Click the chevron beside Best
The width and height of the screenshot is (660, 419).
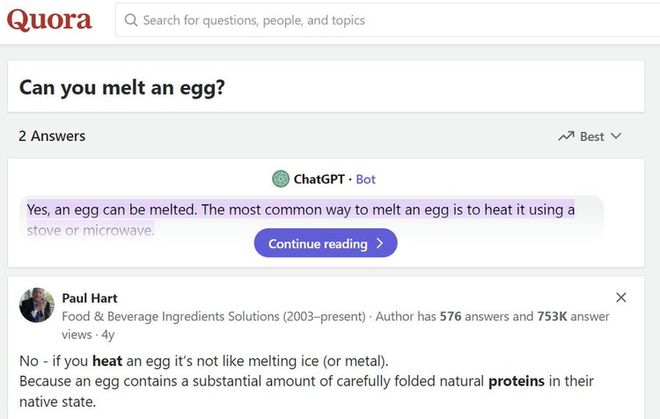point(616,136)
